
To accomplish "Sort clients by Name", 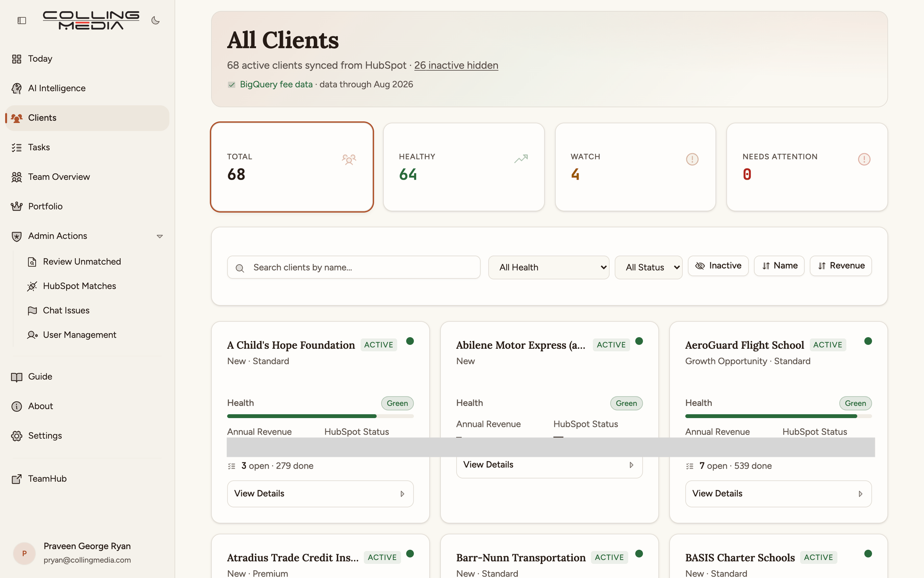I will tap(779, 266).
